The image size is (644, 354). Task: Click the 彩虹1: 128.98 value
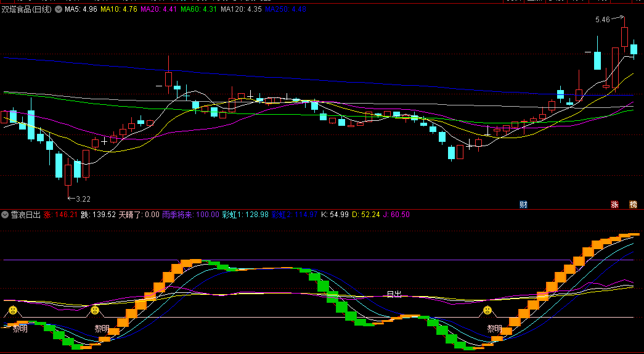pos(245,215)
